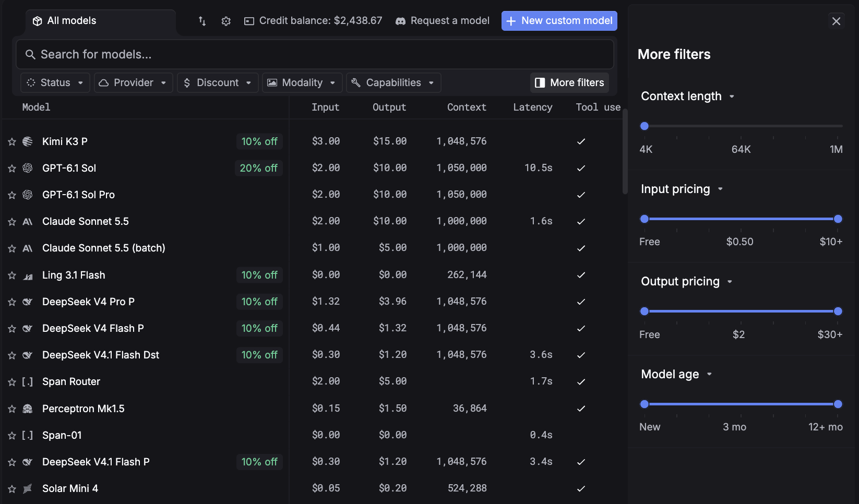Favorite Solar Mini 4 with star
Viewport: 859px width, 504px height.
click(12, 489)
